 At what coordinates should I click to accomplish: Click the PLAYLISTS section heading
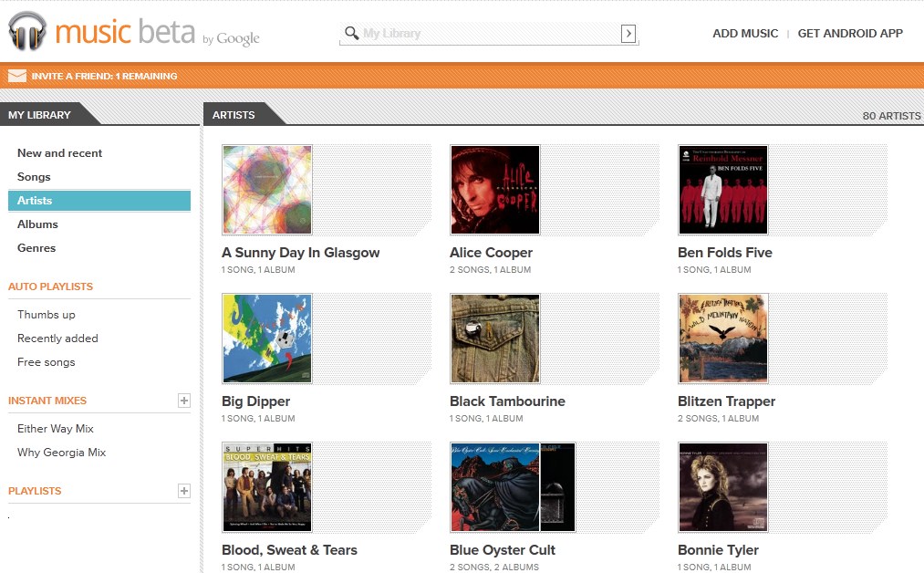(35, 491)
